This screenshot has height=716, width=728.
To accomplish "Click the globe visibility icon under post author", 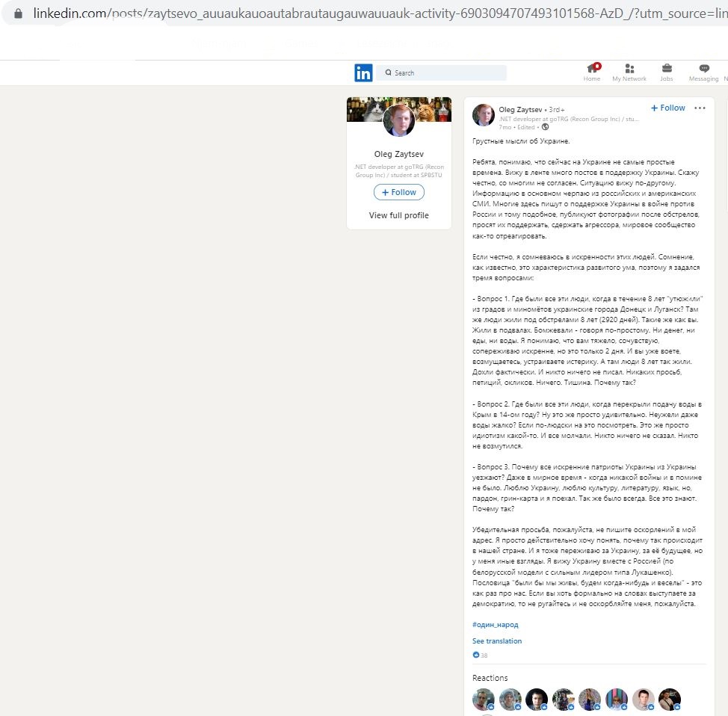I will 545,127.
